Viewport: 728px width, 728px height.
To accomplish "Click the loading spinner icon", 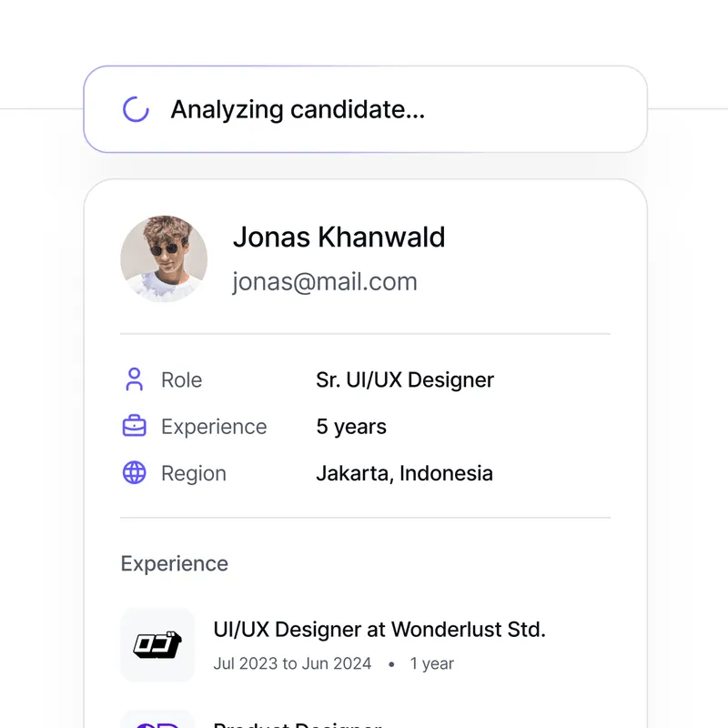I will (x=136, y=109).
